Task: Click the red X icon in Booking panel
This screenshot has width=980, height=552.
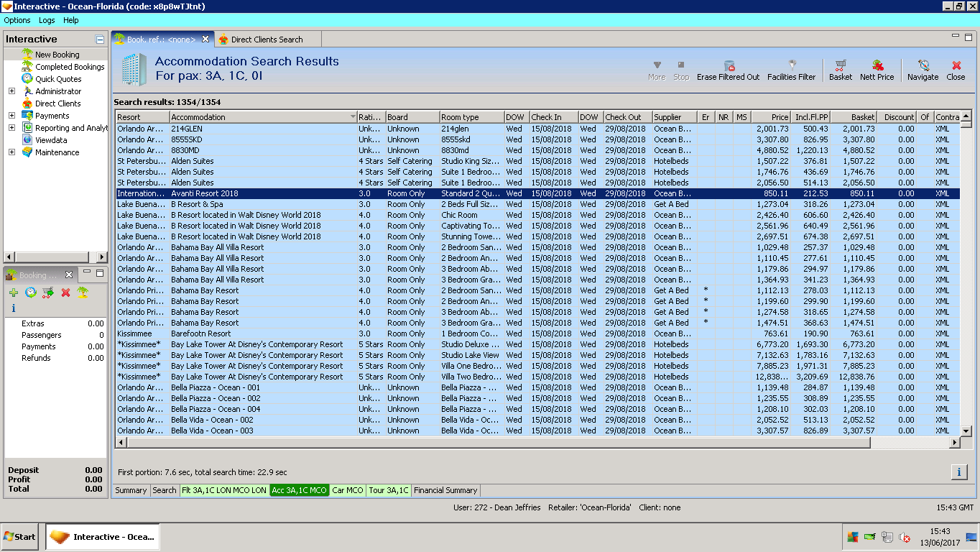Action: point(65,293)
